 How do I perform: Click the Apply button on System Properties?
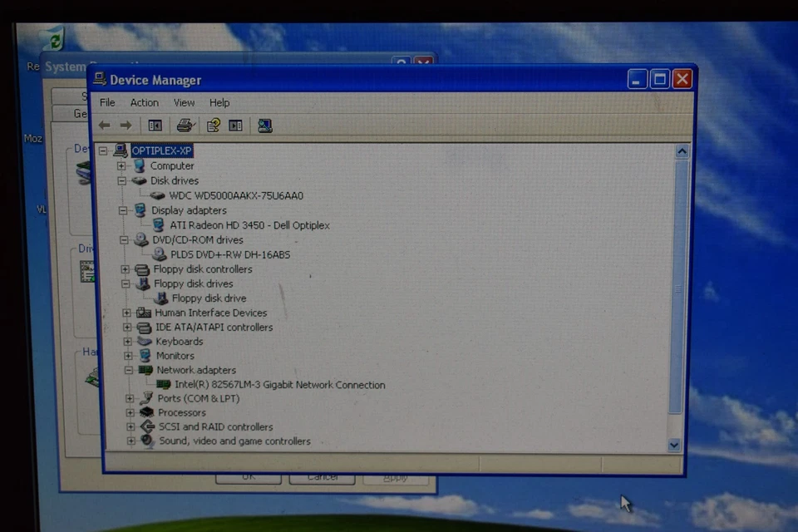click(x=395, y=476)
